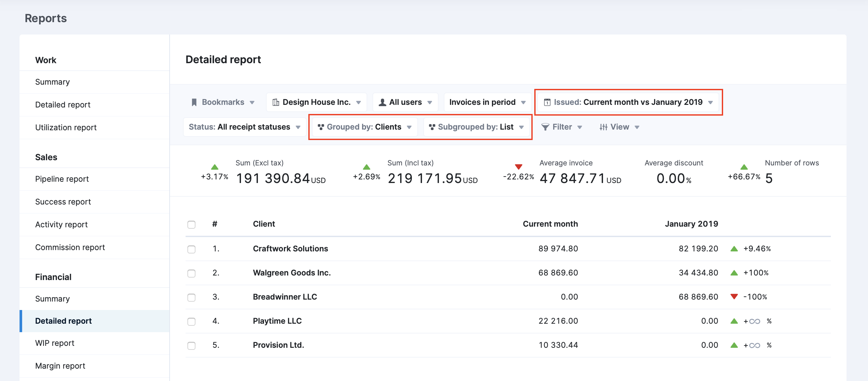The image size is (868, 381).
Task: Click red down arrow beside Average invoice
Action: pos(519,167)
